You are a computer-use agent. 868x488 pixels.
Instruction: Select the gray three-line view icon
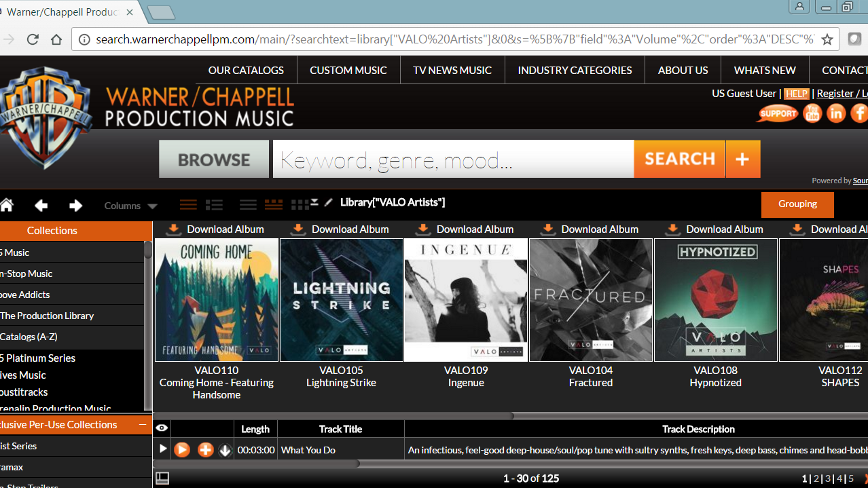[x=248, y=205]
